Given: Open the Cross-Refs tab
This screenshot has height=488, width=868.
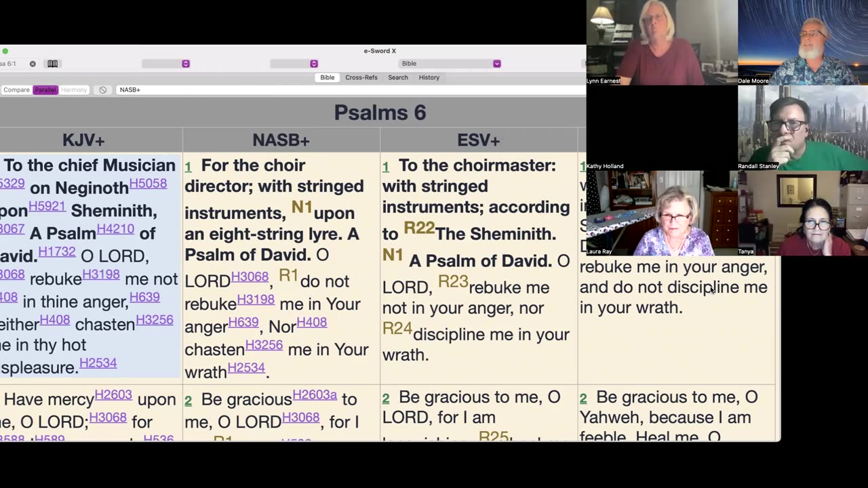Looking at the screenshot, I should (361, 77).
